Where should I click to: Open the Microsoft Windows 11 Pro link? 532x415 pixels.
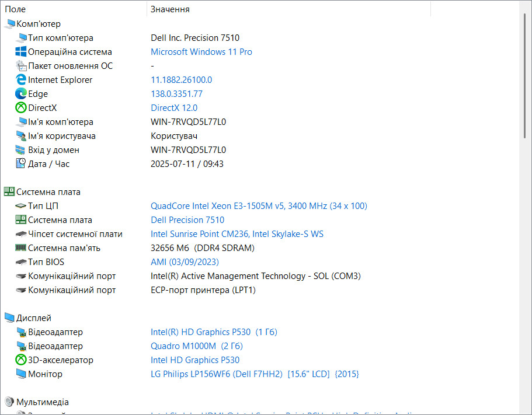pyautogui.click(x=201, y=51)
